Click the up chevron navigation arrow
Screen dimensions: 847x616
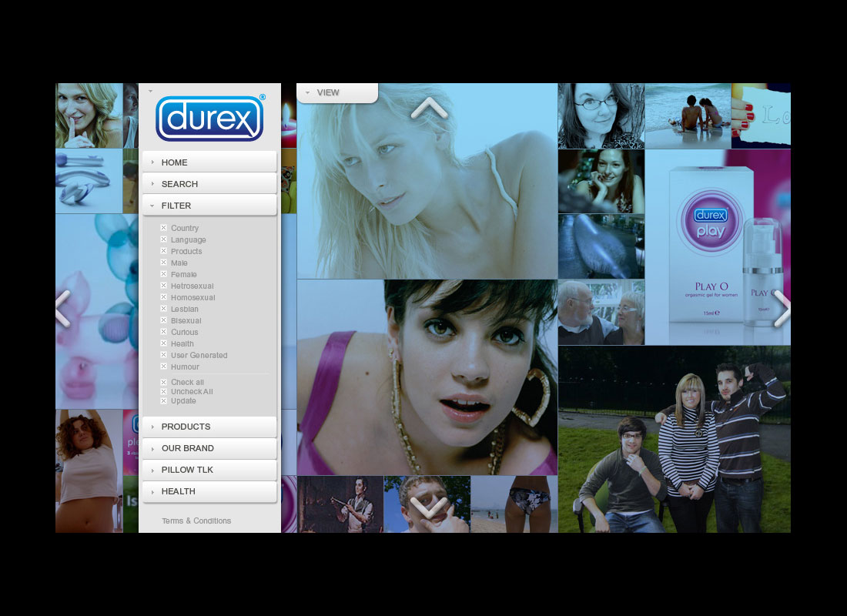tap(429, 108)
